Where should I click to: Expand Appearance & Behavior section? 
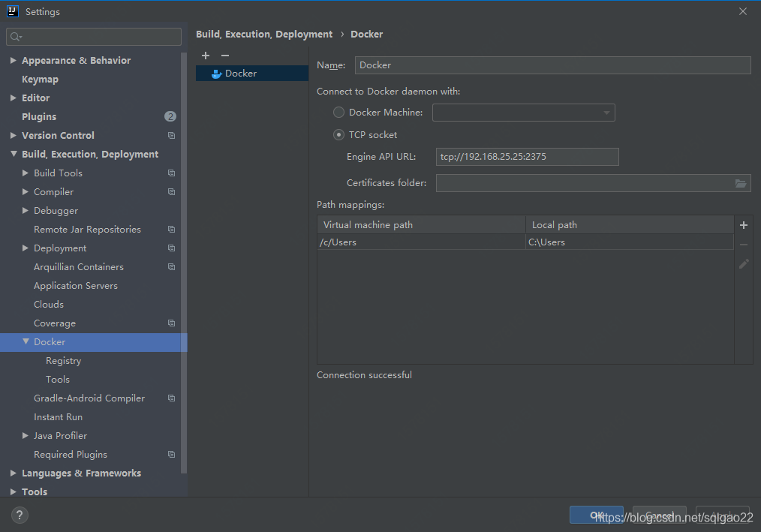[13, 60]
